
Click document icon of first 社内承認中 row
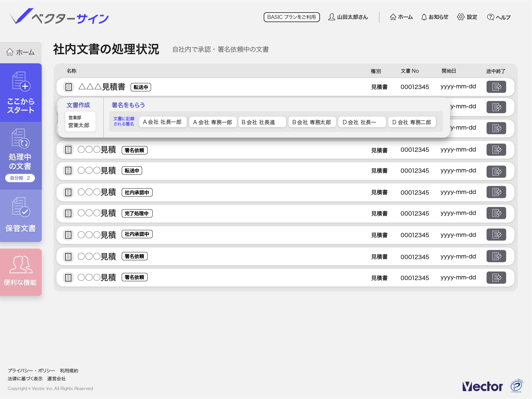pos(68,192)
